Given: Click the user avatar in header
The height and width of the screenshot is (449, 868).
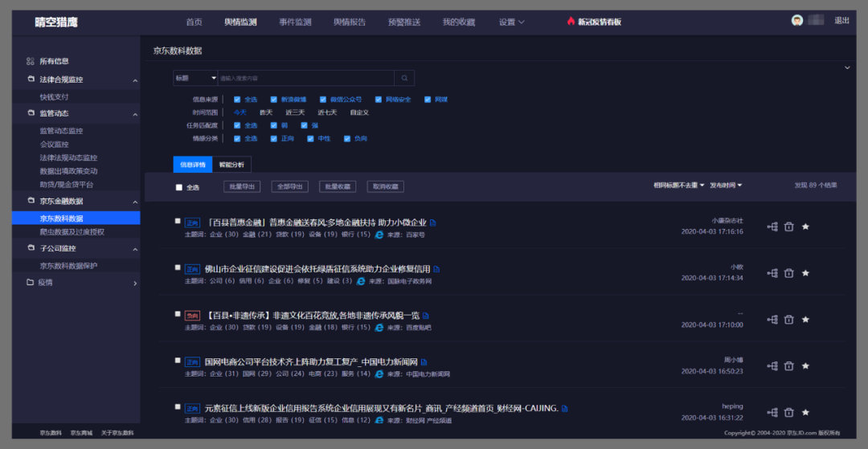Looking at the screenshot, I should tap(797, 21).
